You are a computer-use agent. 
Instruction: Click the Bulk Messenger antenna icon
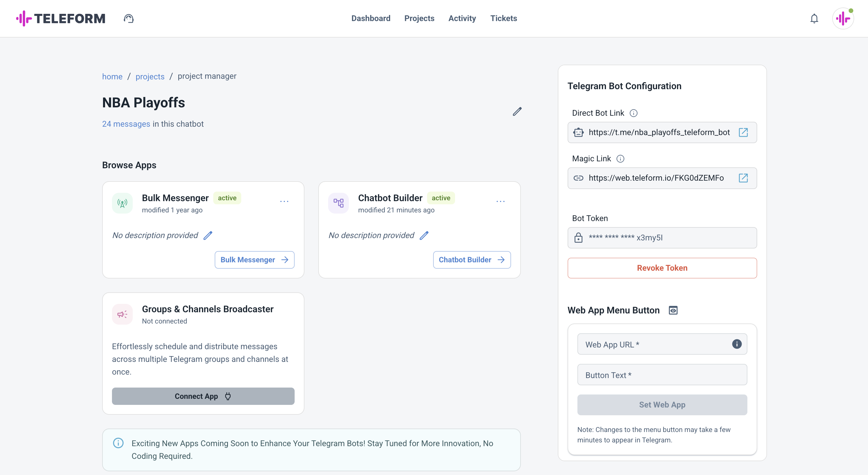tap(122, 203)
